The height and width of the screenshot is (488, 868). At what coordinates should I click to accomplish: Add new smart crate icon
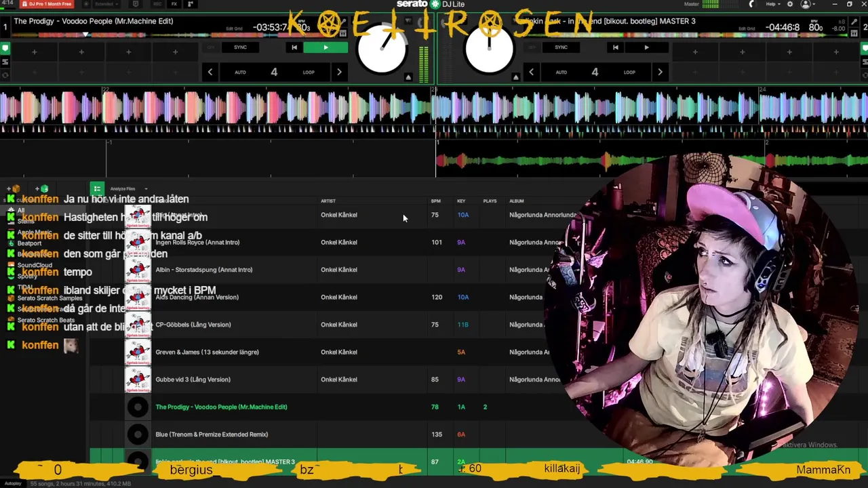[x=42, y=189]
